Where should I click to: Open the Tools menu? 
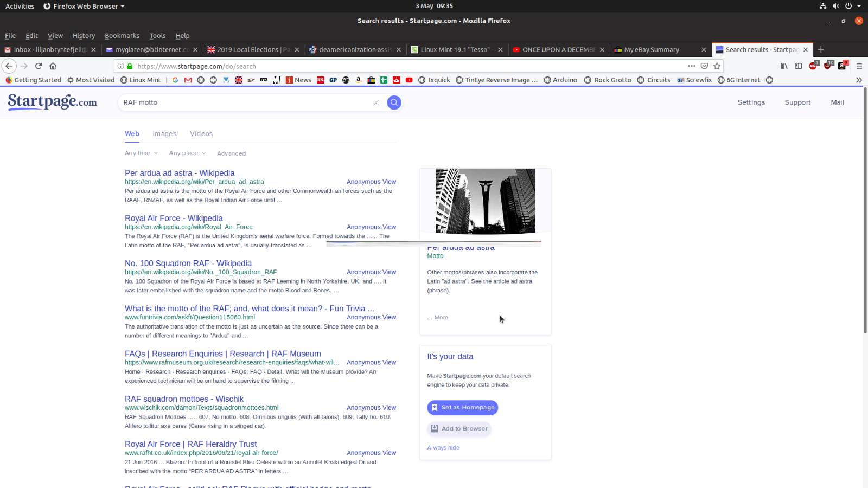[x=158, y=36]
